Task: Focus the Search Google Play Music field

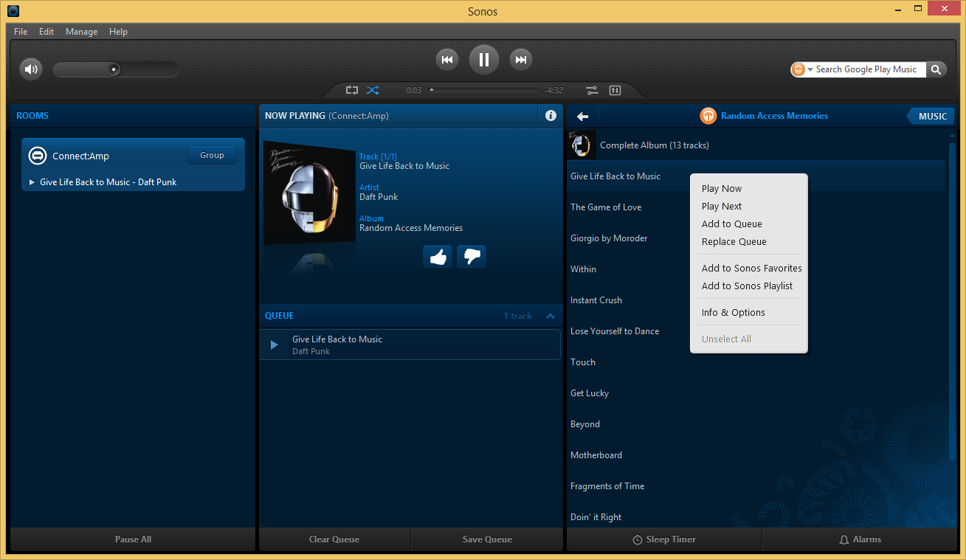Action: [x=869, y=69]
